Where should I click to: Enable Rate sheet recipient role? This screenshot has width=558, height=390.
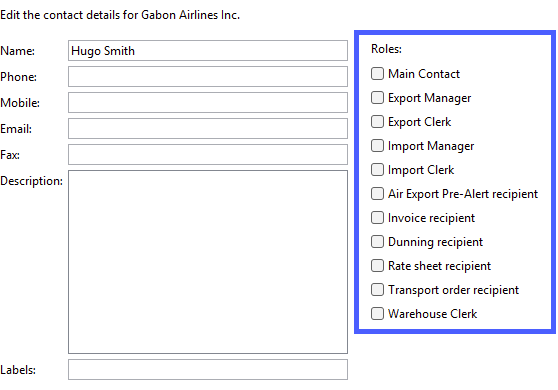point(377,265)
